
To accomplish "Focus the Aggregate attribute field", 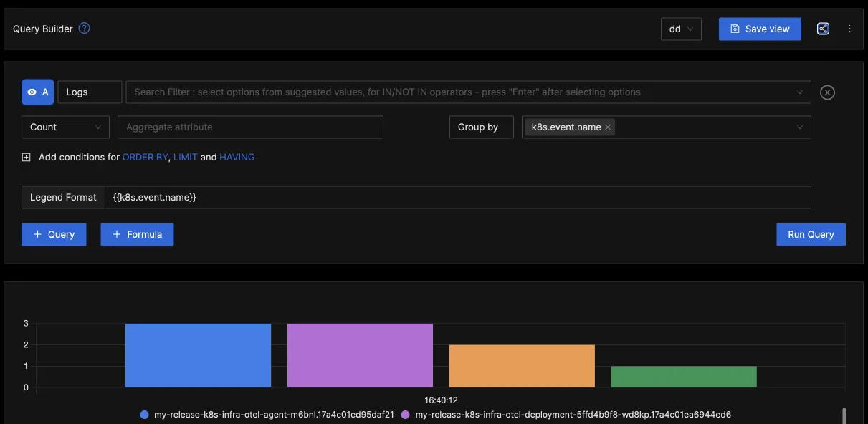I will (250, 127).
